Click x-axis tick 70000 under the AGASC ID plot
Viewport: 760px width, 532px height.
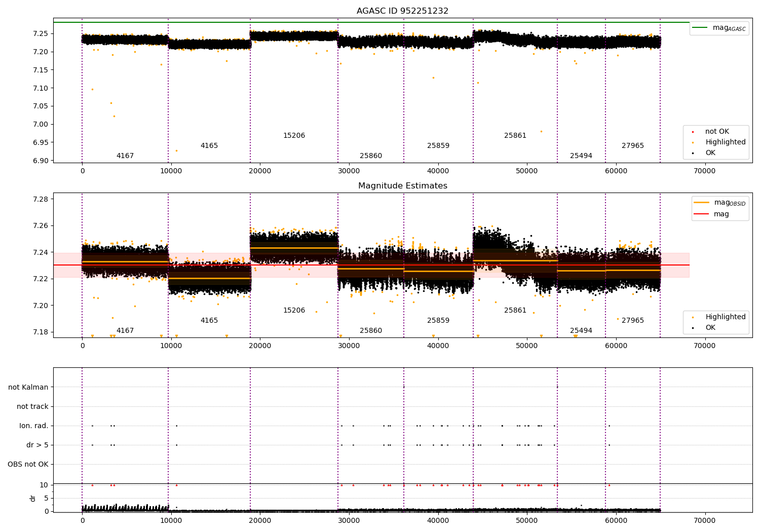704,171
